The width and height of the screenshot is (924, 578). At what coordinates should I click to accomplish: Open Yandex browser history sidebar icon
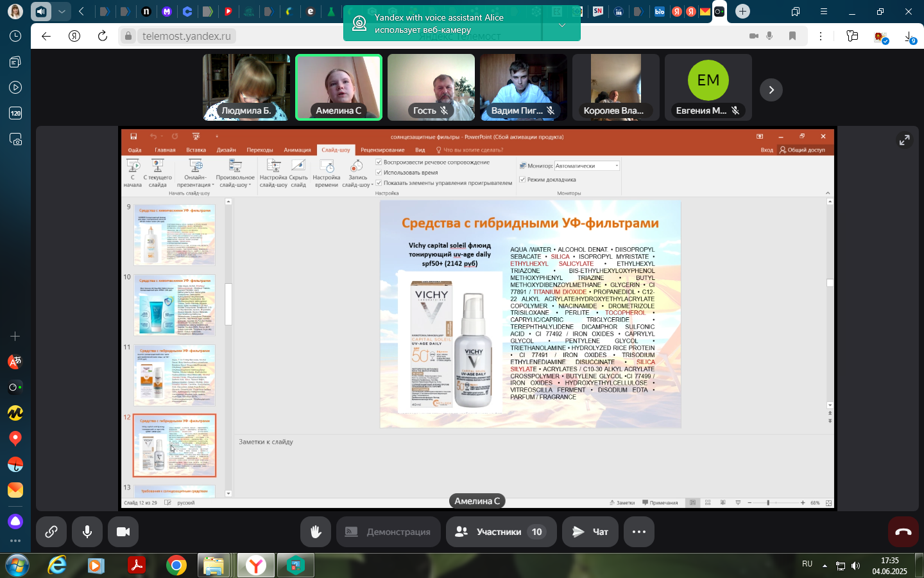15,36
